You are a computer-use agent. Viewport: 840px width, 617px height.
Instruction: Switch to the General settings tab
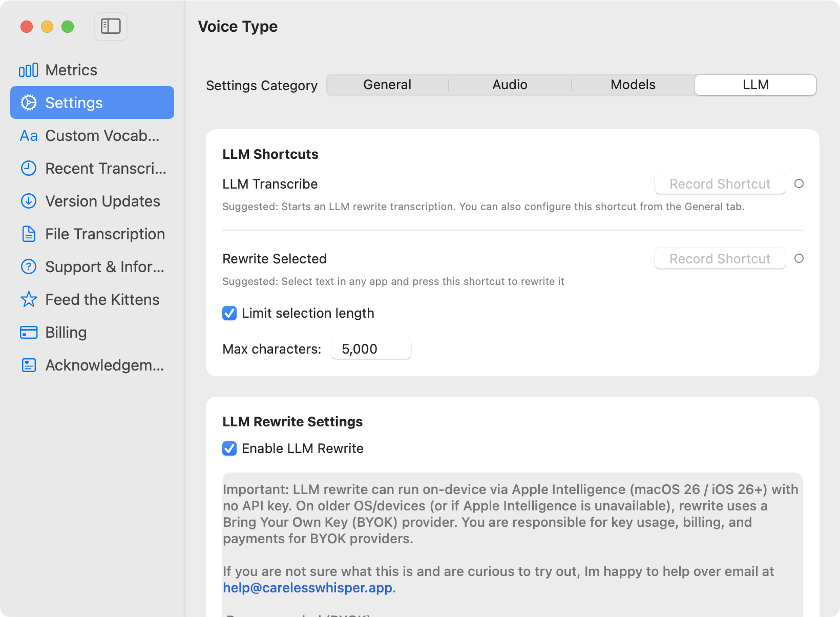point(387,85)
